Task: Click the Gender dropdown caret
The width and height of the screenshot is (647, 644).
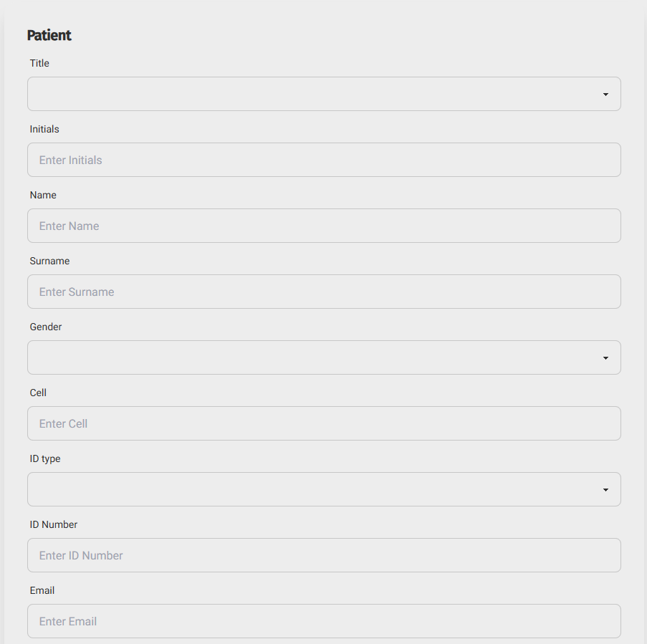Action: (605, 358)
